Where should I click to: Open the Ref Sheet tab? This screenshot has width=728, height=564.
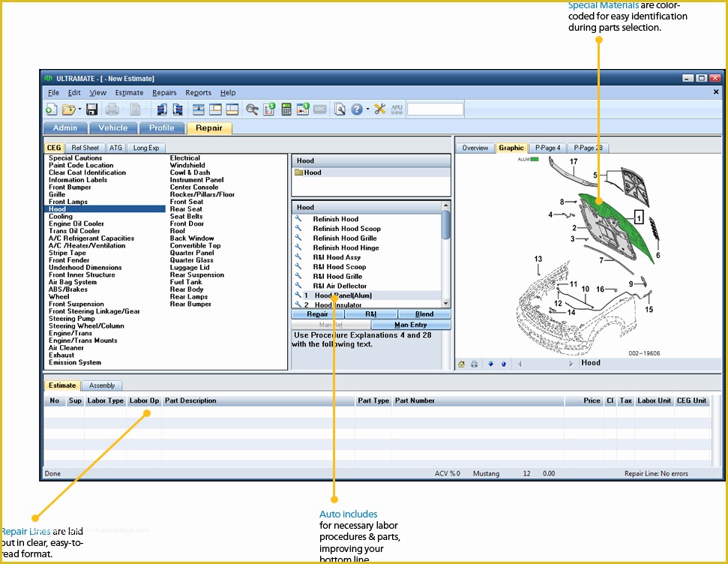pyautogui.click(x=85, y=148)
